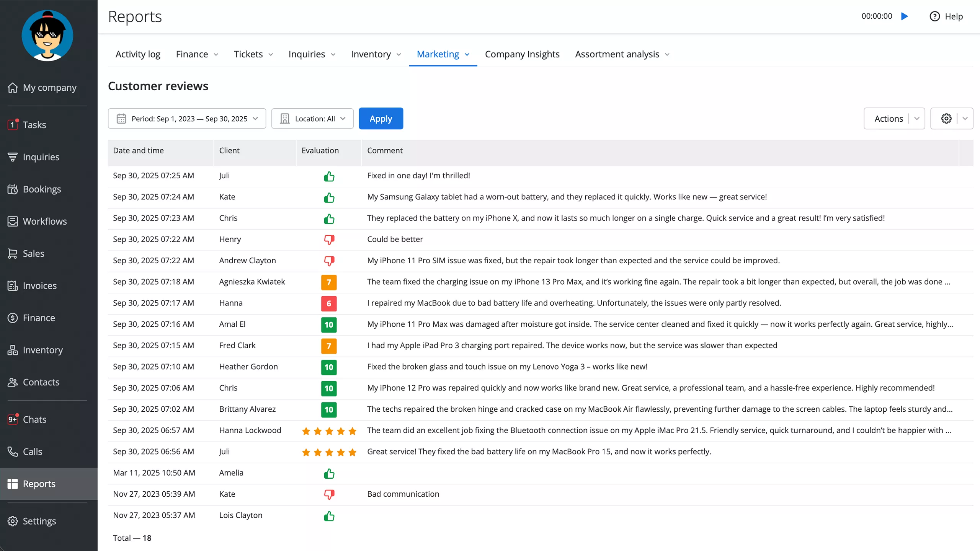Click the calendar icon in the Period filter

point(121,119)
